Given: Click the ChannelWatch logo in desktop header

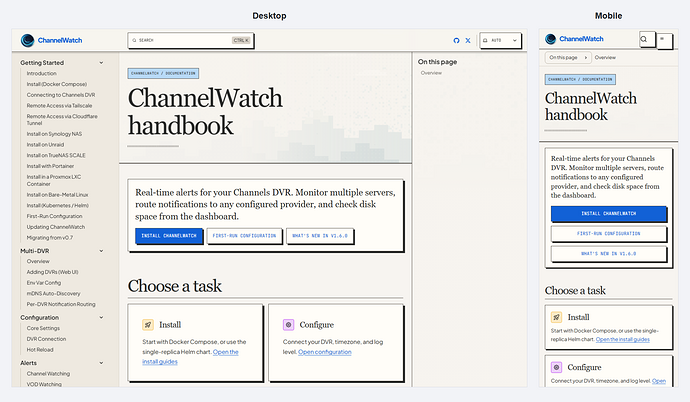Looking at the screenshot, I should pyautogui.click(x=51, y=40).
